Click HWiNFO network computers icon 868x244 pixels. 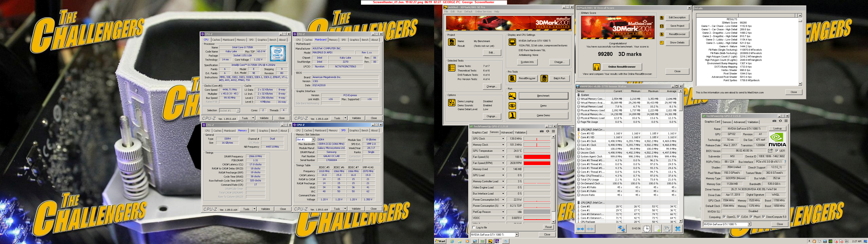click(621, 229)
